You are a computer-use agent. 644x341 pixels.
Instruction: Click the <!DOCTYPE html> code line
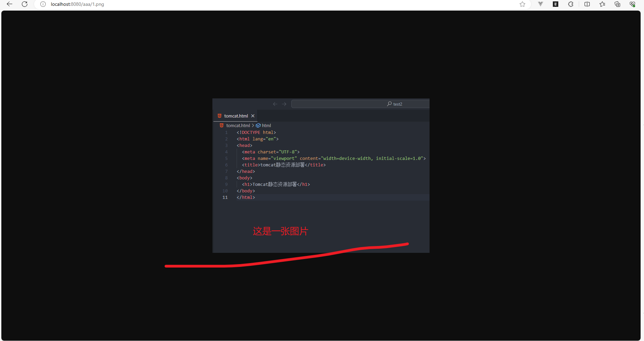pos(256,132)
